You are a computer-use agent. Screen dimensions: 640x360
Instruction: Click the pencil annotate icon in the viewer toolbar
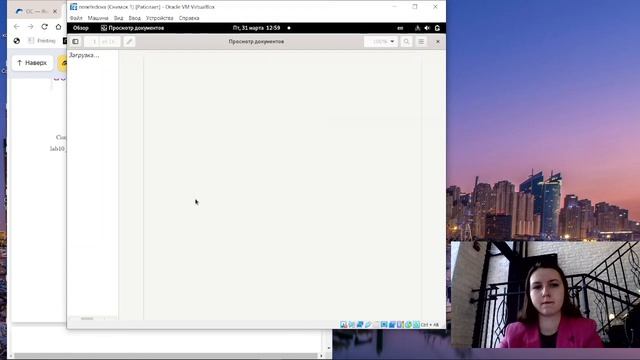pos(129,42)
